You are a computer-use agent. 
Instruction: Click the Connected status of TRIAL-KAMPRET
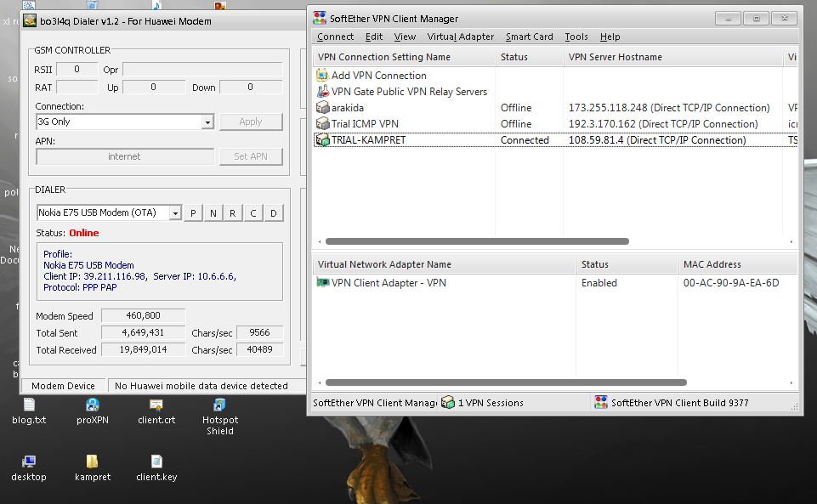tap(525, 140)
